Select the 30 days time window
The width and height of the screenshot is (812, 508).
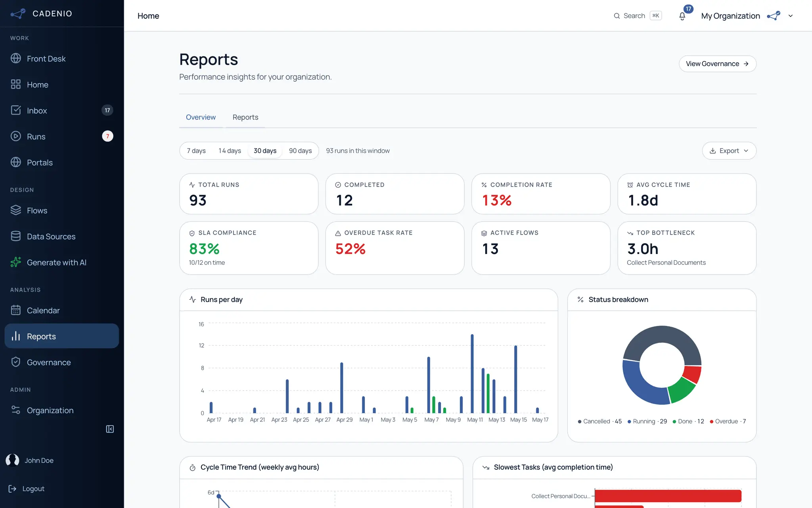click(x=265, y=151)
